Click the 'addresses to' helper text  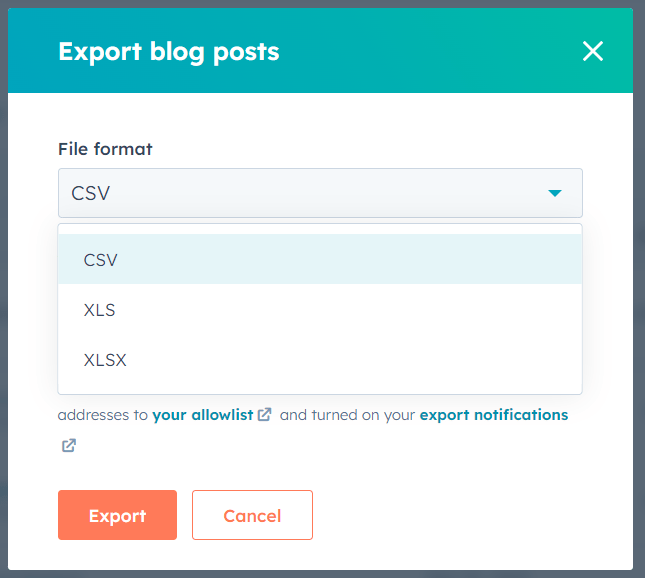pos(103,414)
